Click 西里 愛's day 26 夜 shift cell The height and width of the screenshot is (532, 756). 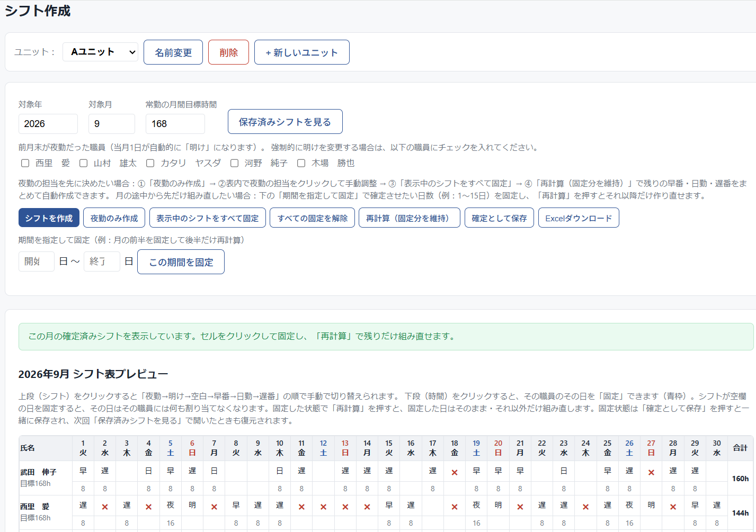pyautogui.click(x=629, y=506)
